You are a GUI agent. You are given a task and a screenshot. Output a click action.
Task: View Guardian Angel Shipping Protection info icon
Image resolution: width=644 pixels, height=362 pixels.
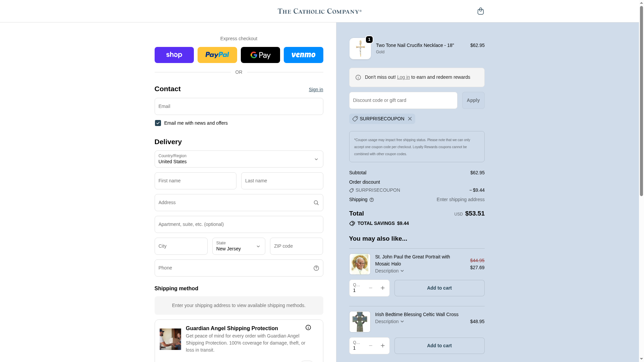(x=308, y=327)
